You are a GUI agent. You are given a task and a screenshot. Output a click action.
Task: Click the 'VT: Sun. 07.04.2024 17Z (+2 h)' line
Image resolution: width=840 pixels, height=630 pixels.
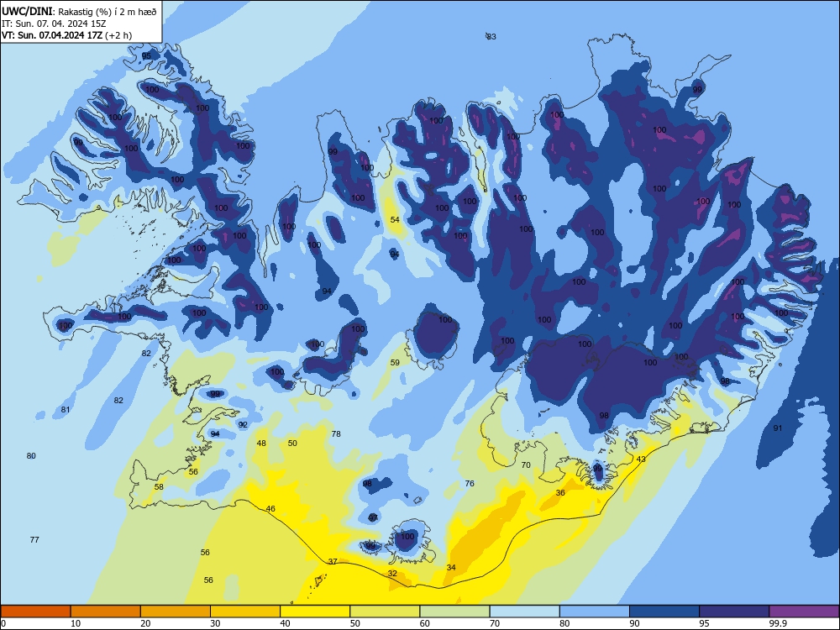(x=66, y=35)
